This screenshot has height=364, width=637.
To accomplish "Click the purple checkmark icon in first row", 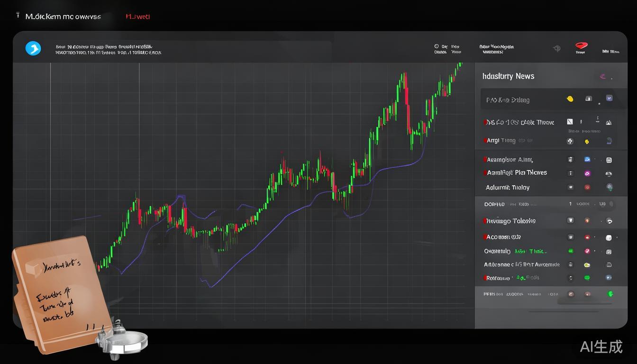I will [x=609, y=99].
